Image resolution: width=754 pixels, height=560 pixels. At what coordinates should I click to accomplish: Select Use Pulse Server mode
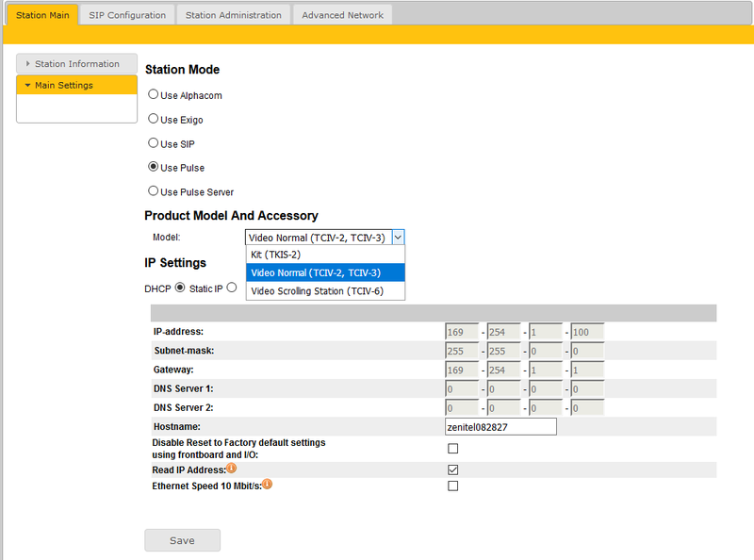point(154,191)
